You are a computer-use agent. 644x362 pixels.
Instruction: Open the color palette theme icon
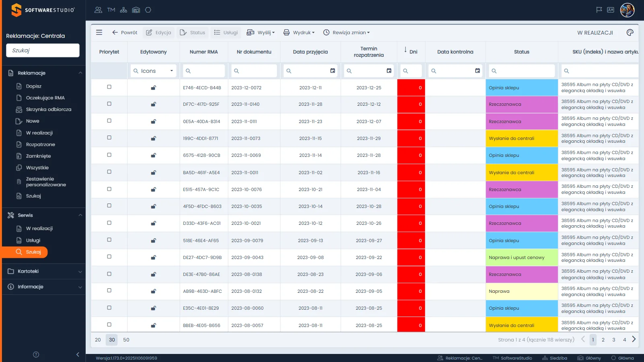click(x=630, y=33)
